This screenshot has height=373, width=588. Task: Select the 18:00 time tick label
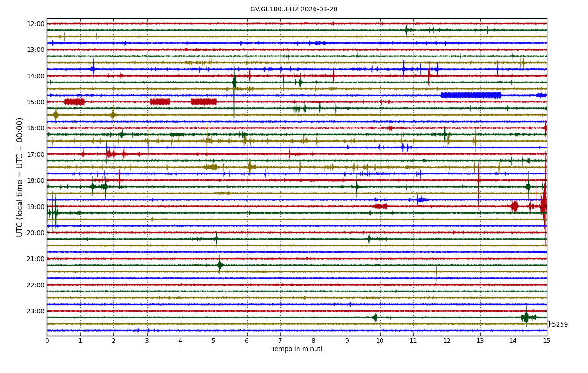click(x=36, y=180)
